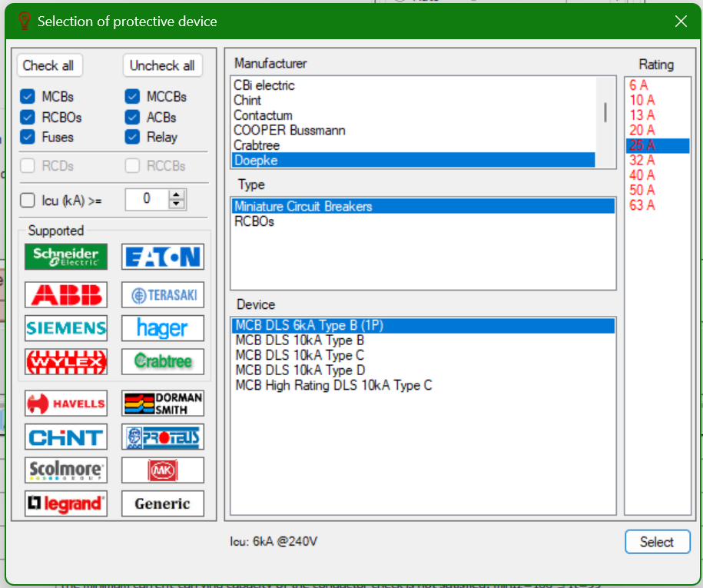Viewport: 703px width, 588px height.
Task: Click the Check all button
Action: coord(49,65)
